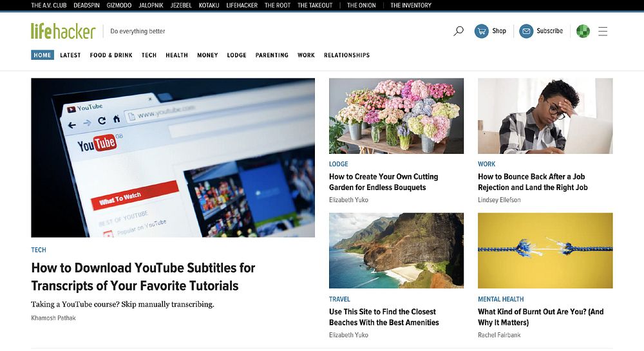Open THE ROOT link

coord(278,5)
